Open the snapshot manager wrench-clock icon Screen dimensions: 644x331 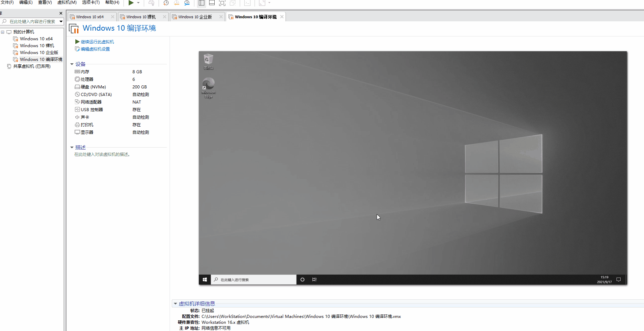click(x=187, y=3)
